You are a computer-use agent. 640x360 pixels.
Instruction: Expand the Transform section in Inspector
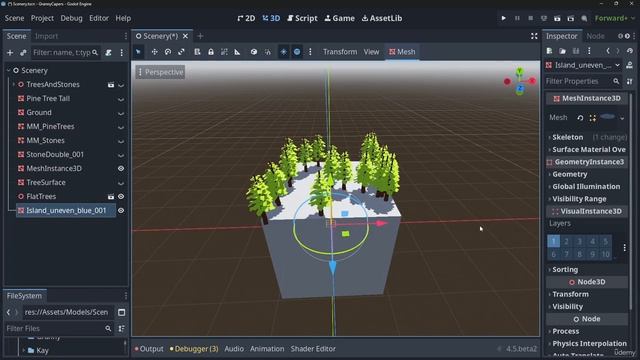(x=570, y=294)
